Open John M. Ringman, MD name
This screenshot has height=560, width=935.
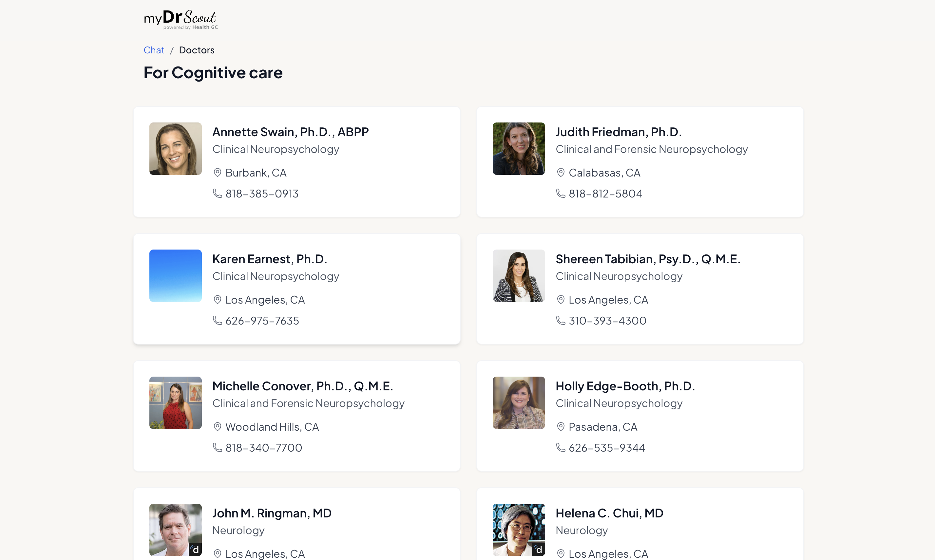pos(272,513)
